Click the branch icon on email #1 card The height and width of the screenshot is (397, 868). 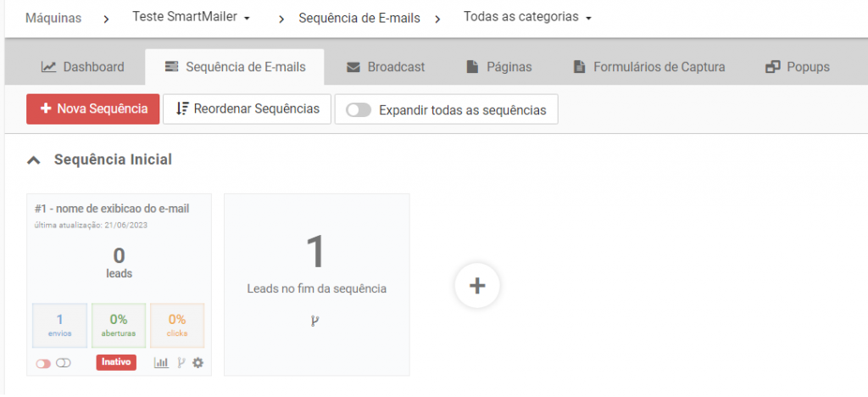coord(181,362)
